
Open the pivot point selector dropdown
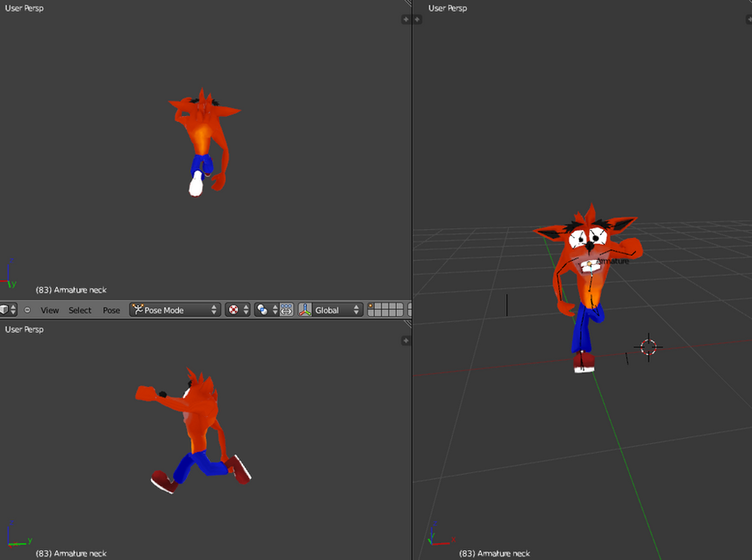point(266,310)
